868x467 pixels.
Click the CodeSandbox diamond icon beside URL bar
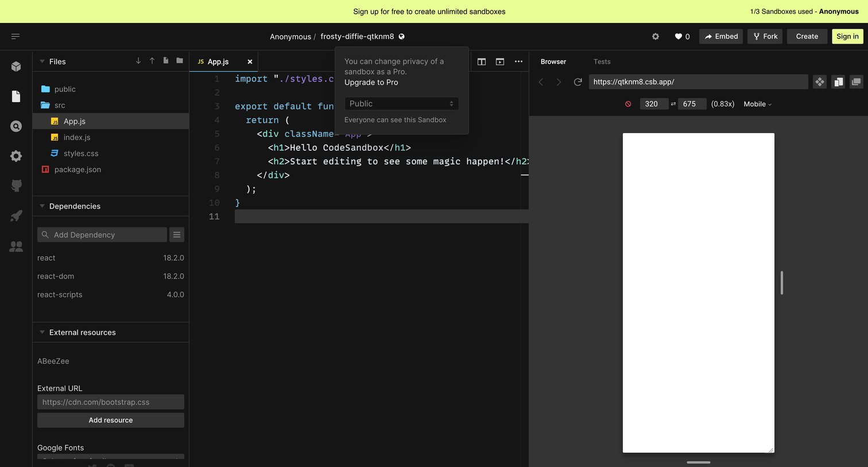coord(820,82)
